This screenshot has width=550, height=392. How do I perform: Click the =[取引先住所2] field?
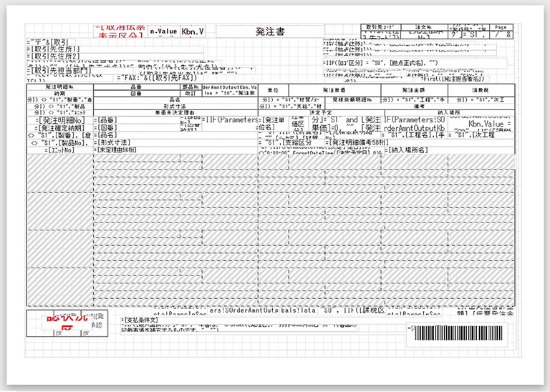(x=57, y=57)
